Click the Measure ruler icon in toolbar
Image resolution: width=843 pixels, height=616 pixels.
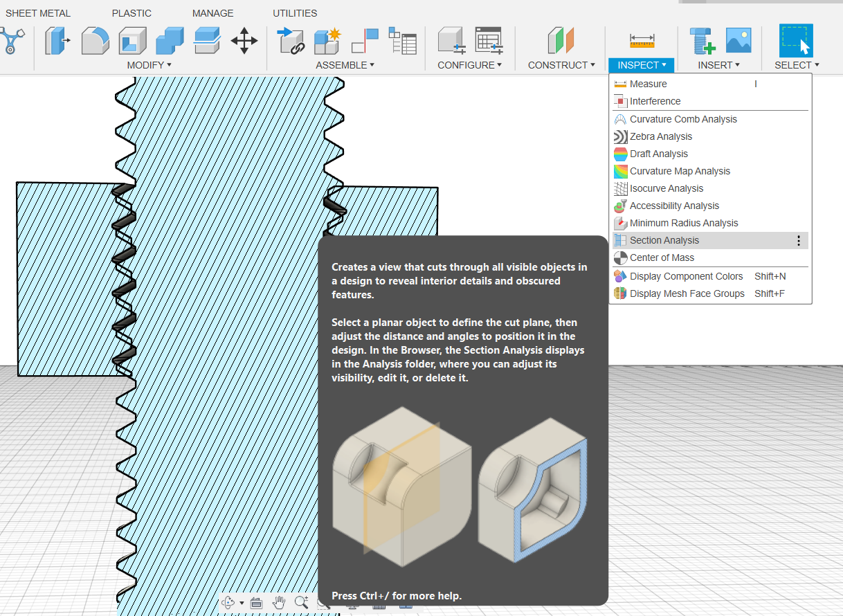(x=642, y=40)
